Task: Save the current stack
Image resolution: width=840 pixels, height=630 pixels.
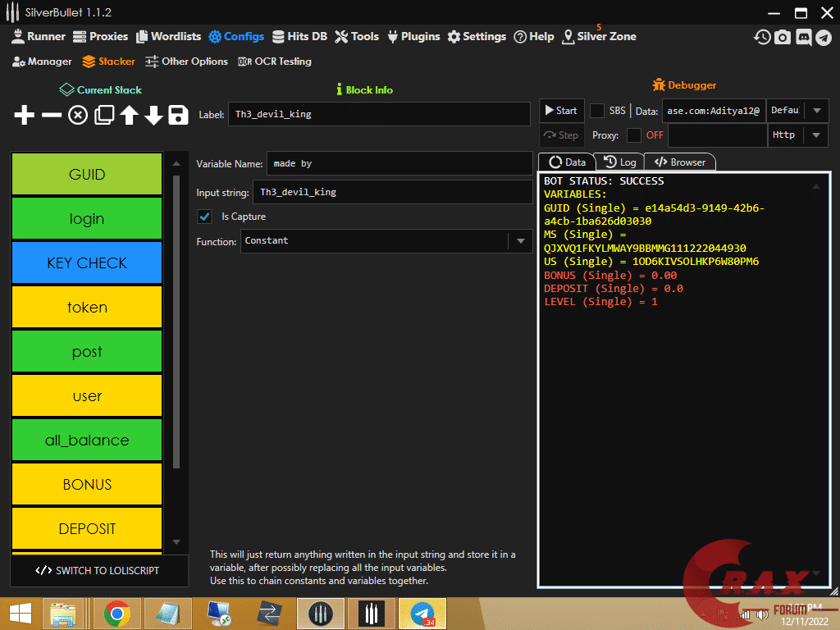Action: 178,115
